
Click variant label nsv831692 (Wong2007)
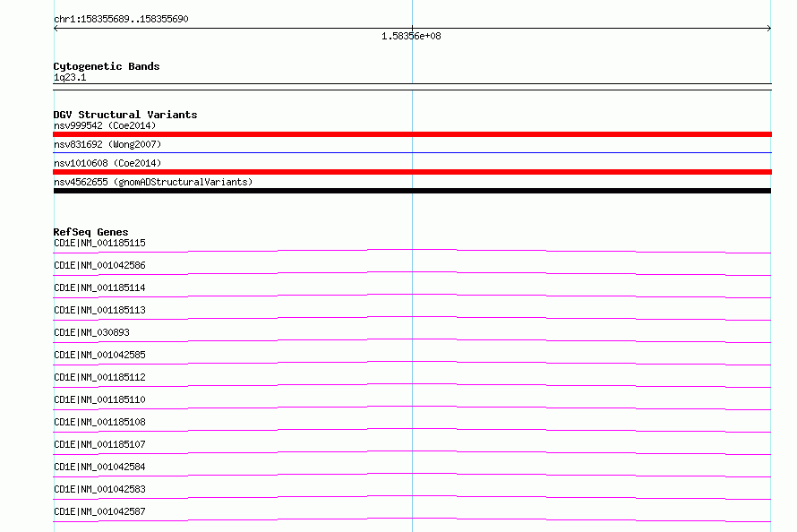(107, 144)
